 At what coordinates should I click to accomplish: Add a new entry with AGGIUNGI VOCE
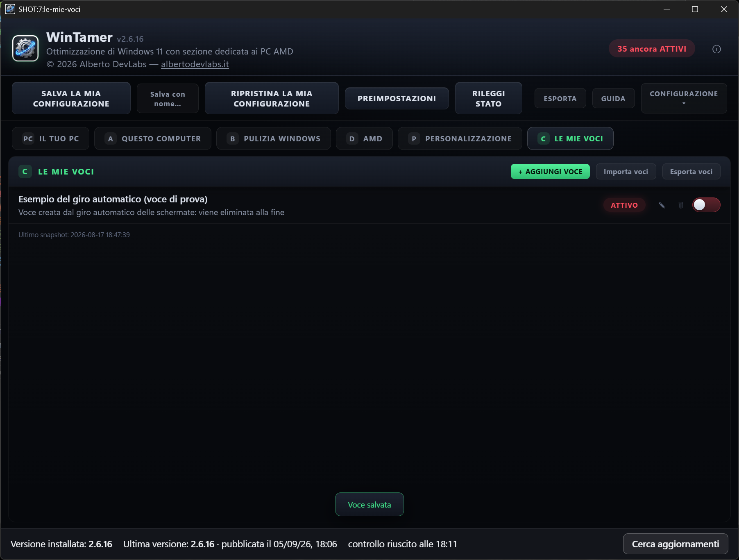point(550,172)
